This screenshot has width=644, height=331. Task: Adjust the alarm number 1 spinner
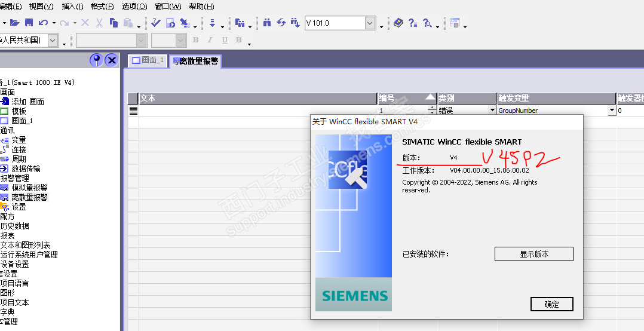click(432, 110)
